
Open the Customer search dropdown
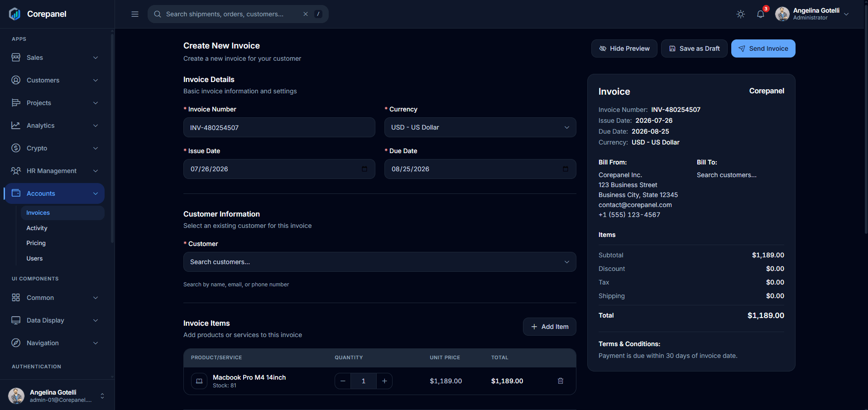tap(380, 262)
